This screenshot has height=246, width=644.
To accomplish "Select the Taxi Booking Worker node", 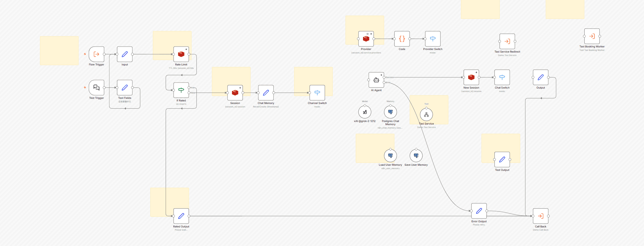I will (x=592, y=36).
